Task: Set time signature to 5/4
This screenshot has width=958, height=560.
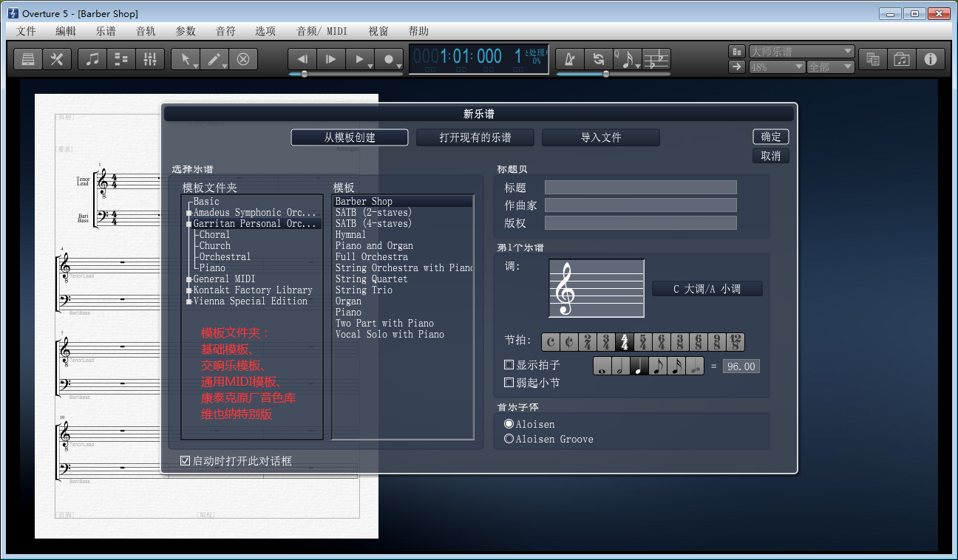Action: pyautogui.click(x=643, y=342)
